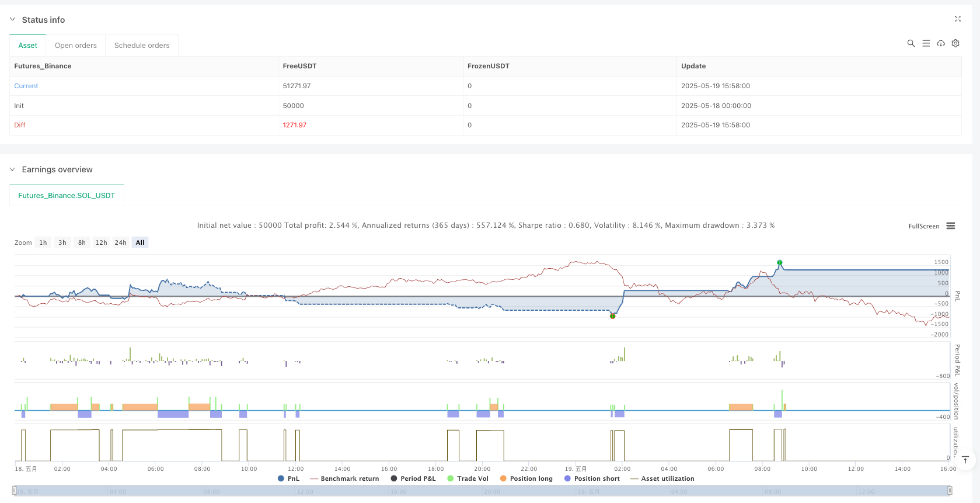Toggle the PnL series in the legend
The width and height of the screenshot is (980, 503).
pyautogui.click(x=289, y=478)
